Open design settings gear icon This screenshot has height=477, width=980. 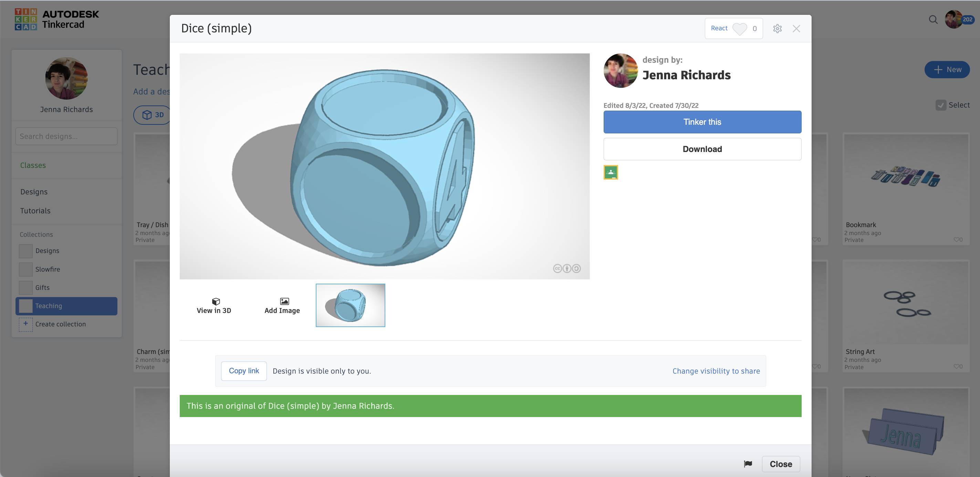[777, 29]
